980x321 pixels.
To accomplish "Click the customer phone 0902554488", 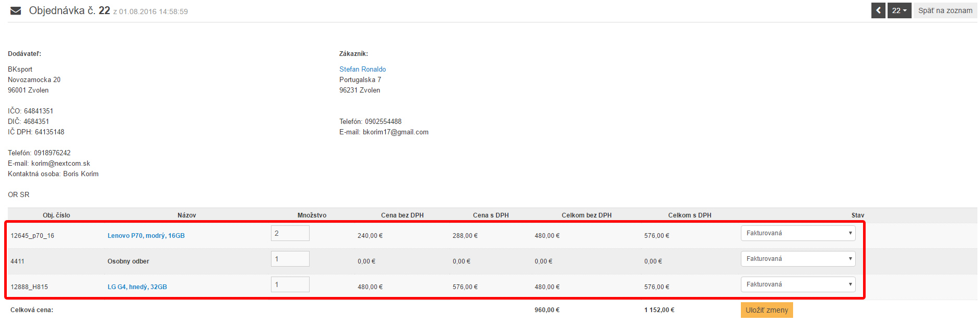I will (383, 121).
